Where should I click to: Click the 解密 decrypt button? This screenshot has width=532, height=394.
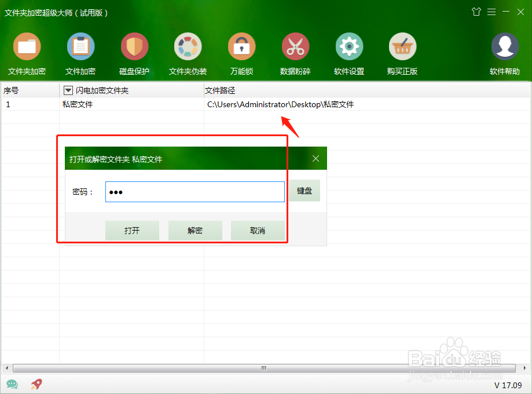click(x=195, y=230)
